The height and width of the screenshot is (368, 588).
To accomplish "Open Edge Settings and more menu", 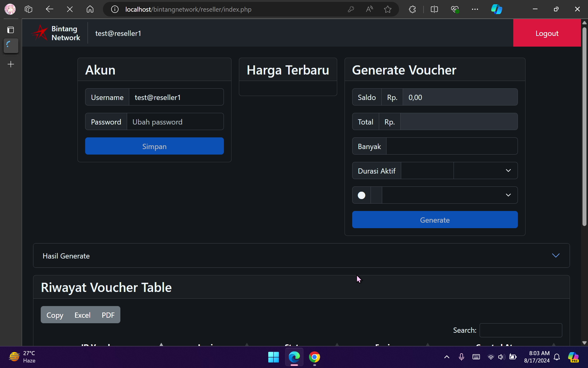I will [475, 10].
